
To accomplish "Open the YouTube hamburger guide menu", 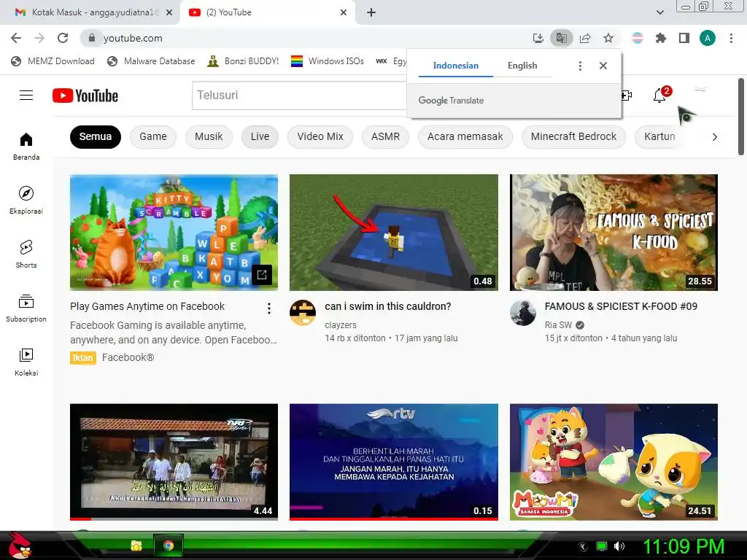I will 26,96.
